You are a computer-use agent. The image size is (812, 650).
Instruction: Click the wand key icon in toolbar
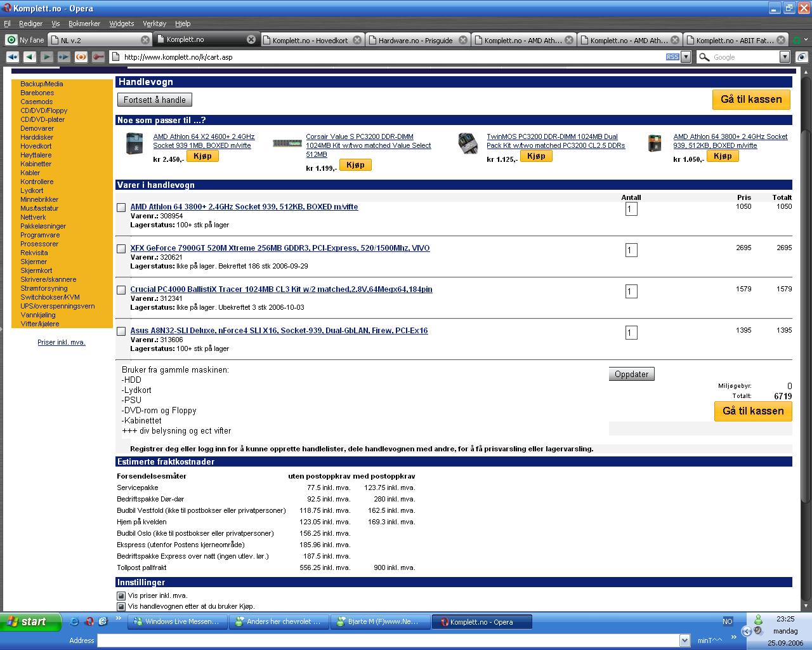pyautogui.click(x=98, y=56)
